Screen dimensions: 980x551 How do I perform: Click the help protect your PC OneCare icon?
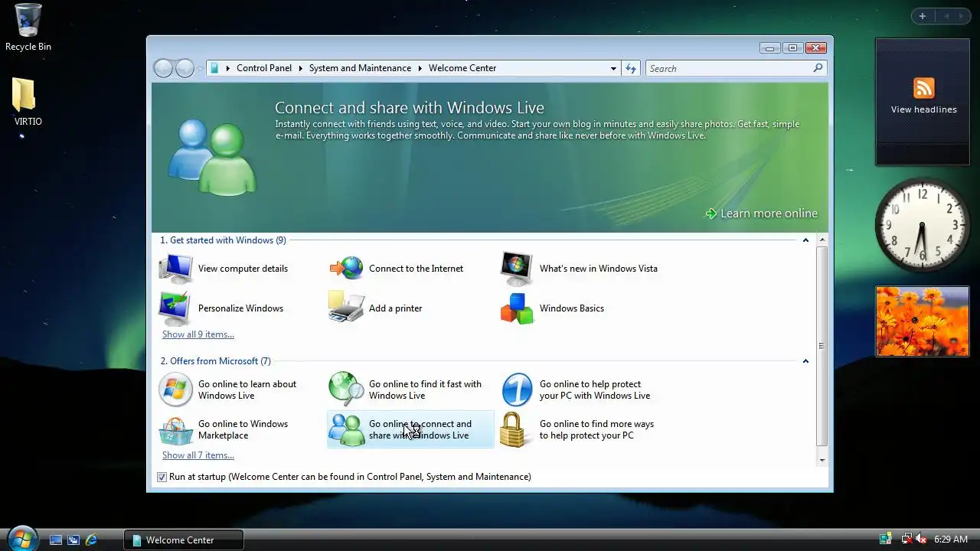click(517, 390)
